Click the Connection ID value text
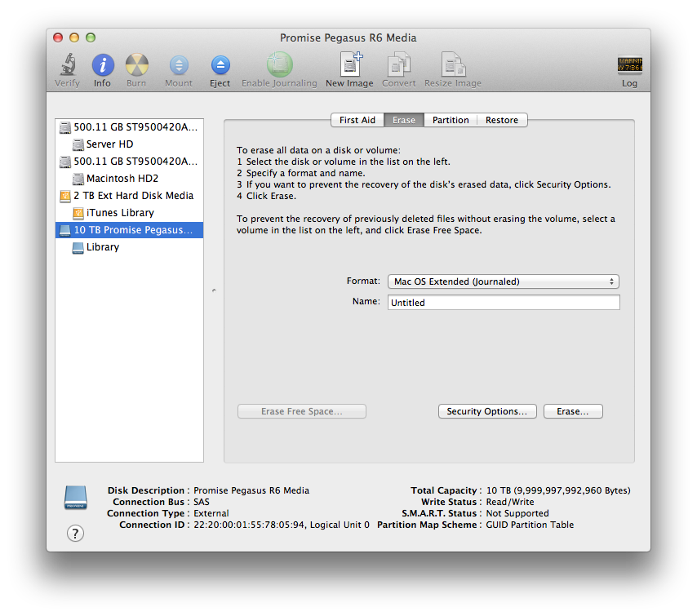The height and width of the screenshot is (616, 697). pos(282,525)
